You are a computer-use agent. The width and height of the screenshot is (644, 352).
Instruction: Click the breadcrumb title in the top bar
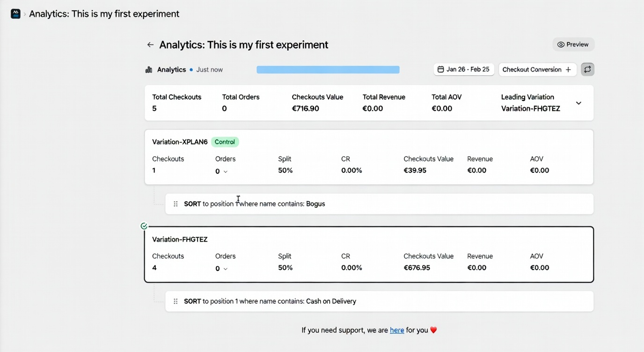(104, 14)
